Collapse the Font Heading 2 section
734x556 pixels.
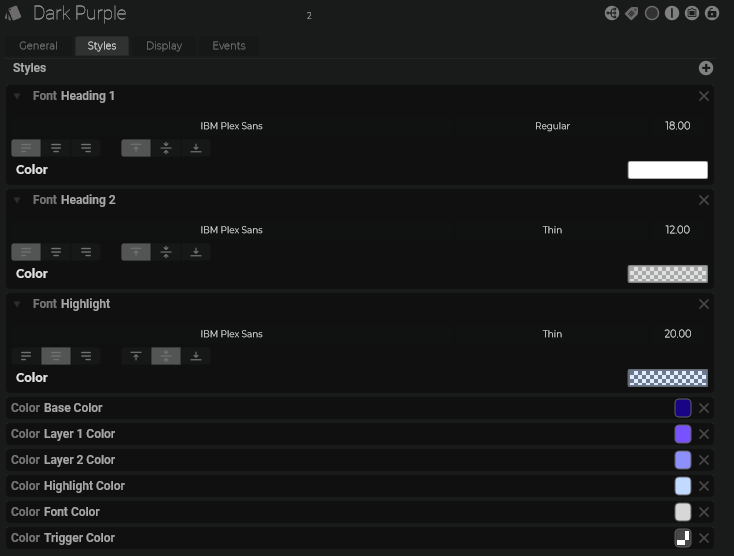tap(17, 200)
